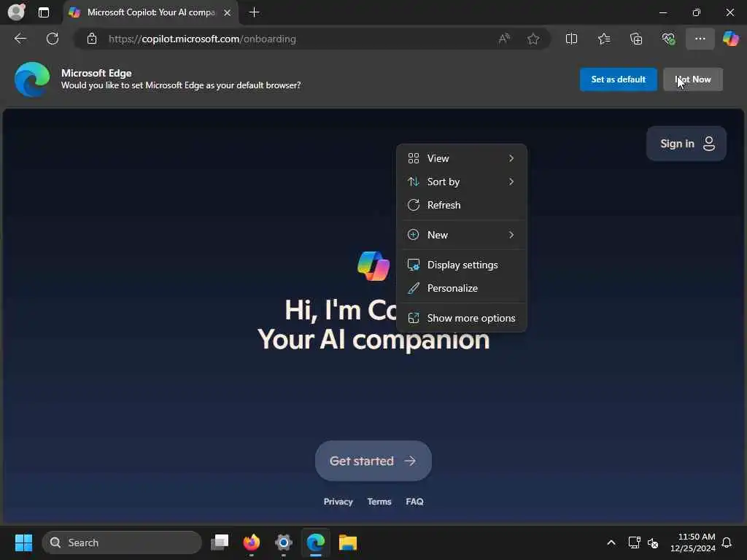Open the Terms link

[x=379, y=502]
